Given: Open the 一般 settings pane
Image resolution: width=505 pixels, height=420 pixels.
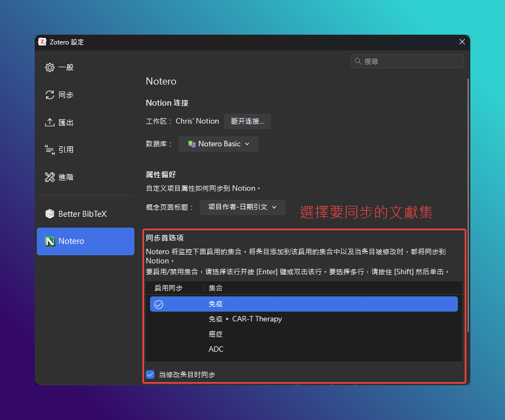Looking at the screenshot, I should (x=86, y=68).
